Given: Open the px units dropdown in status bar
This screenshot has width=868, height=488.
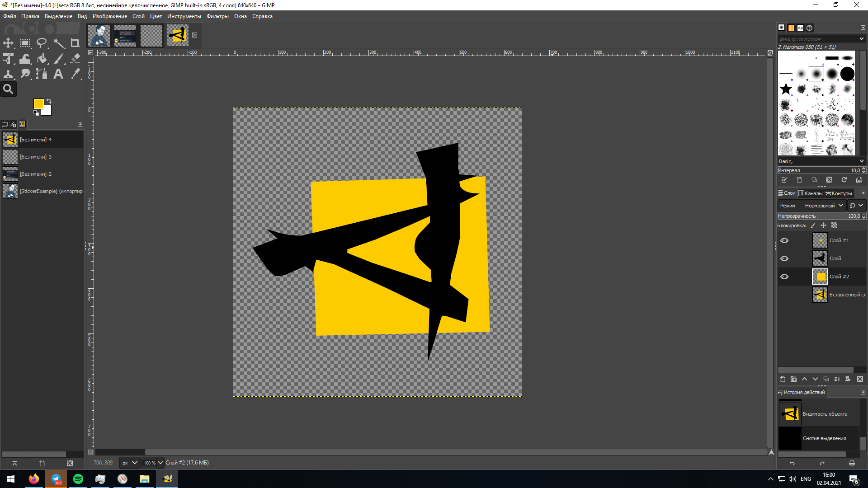Looking at the screenshot, I should pos(130,463).
